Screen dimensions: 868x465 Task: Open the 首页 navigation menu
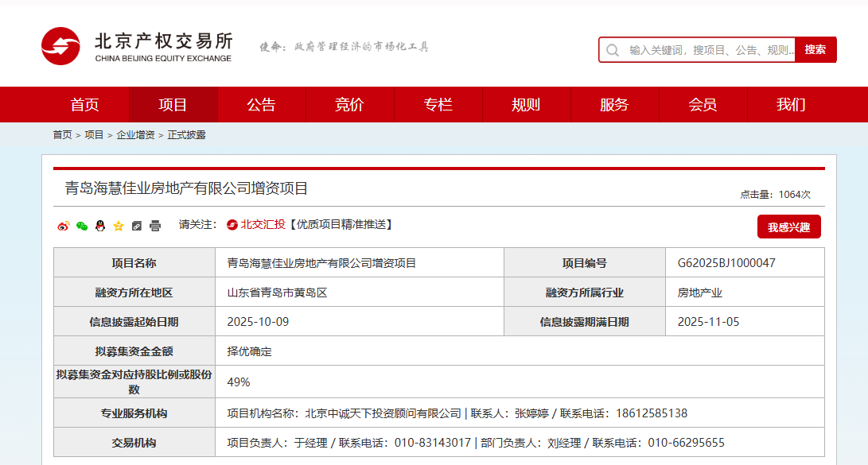click(84, 105)
